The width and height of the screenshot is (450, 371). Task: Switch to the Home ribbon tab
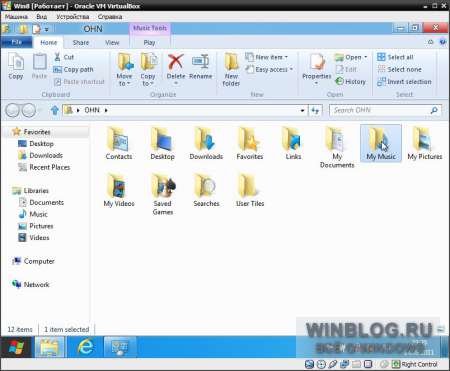pyautogui.click(x=49, y=42)
